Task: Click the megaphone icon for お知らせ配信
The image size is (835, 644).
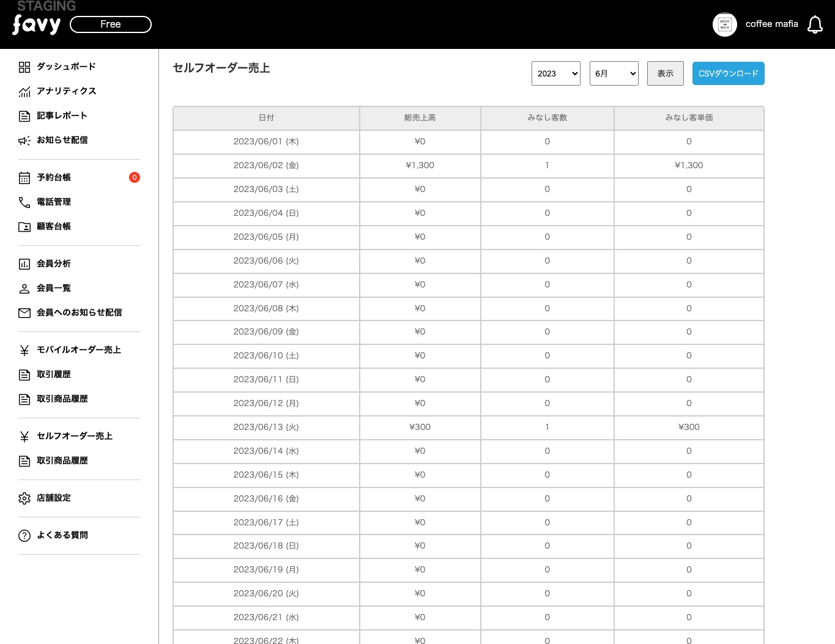Action: pos(24,141)
